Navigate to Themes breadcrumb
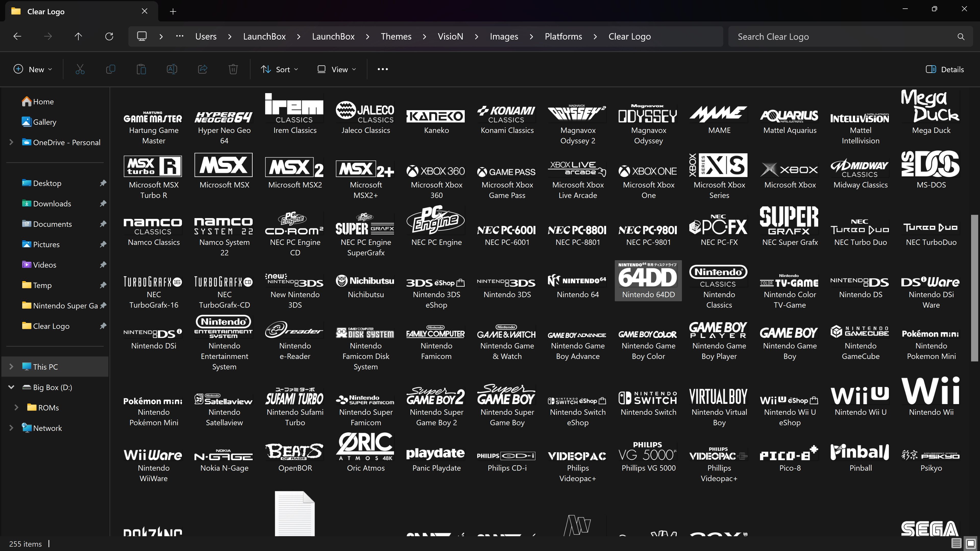Viewport: 980px width, 551px height. (x=396, y=36)
